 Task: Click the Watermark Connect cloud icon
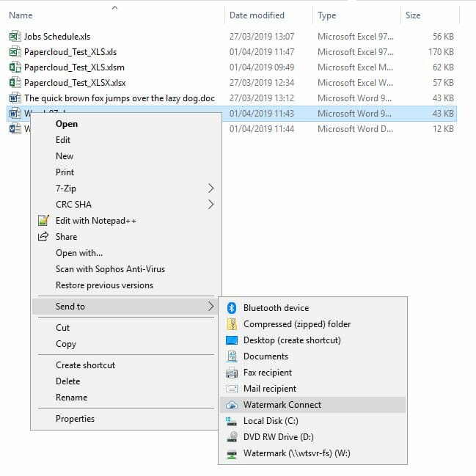pos(232,405)
